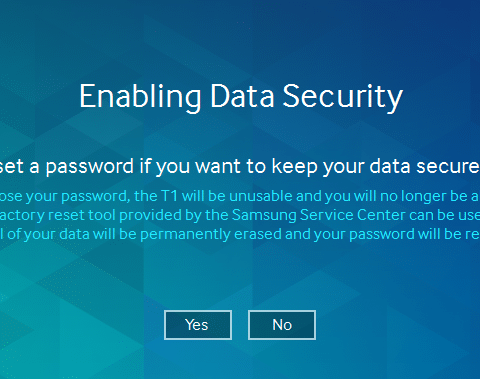This screenshot has width=480, height=380.
Task: Click the word password in the white line
Action: point(90,167)
